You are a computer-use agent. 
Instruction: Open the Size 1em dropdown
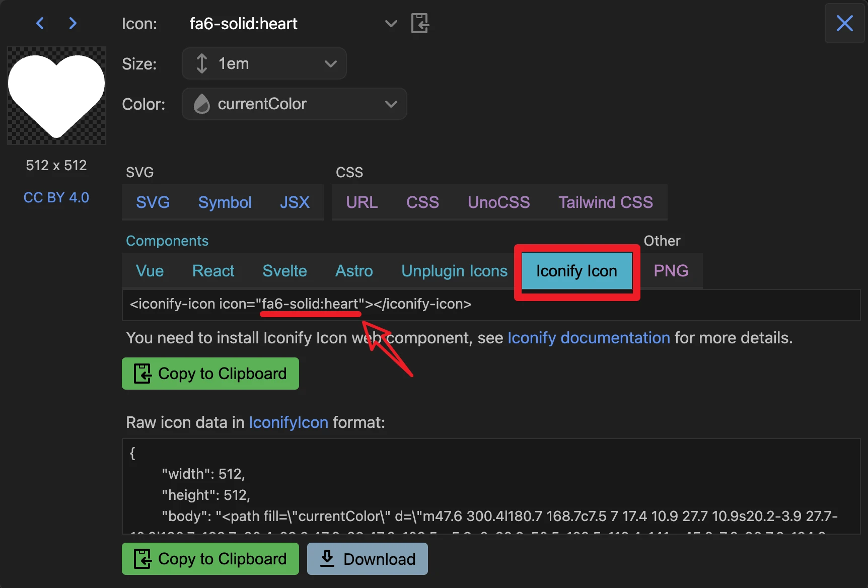click(264, 63)
